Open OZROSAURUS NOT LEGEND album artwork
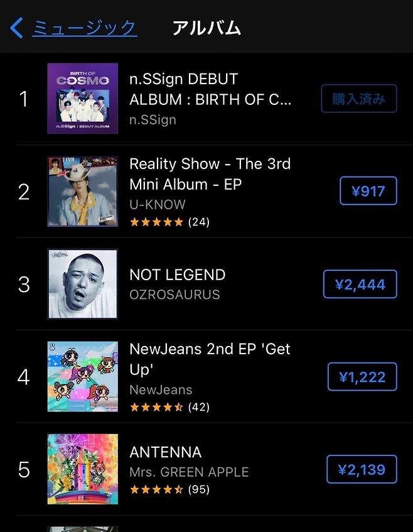This screenshot has width=413, height=532. [82, 284]
